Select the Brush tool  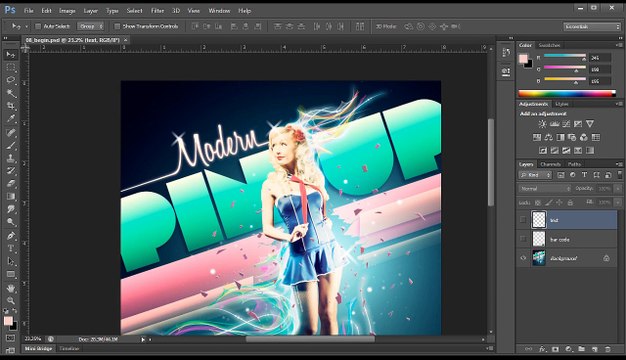point(11,145)
